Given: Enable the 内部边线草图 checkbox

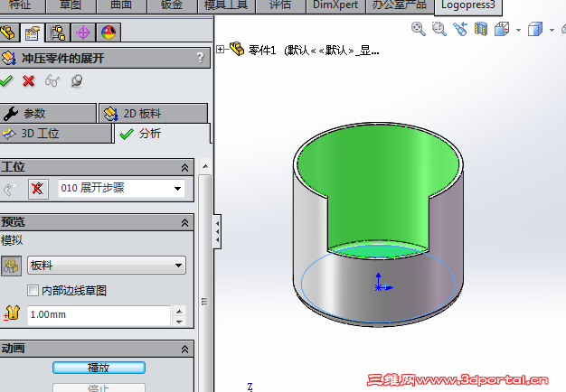Looking at the screenshot, I should pyautogui.click(x=33, y=290).
